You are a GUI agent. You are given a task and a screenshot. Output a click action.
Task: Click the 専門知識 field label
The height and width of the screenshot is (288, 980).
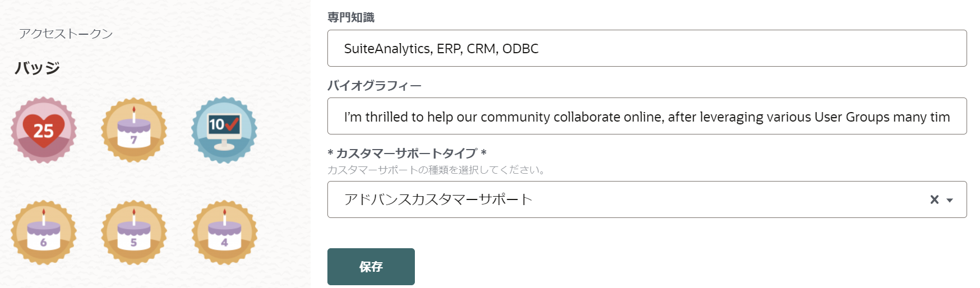point(351,17)
